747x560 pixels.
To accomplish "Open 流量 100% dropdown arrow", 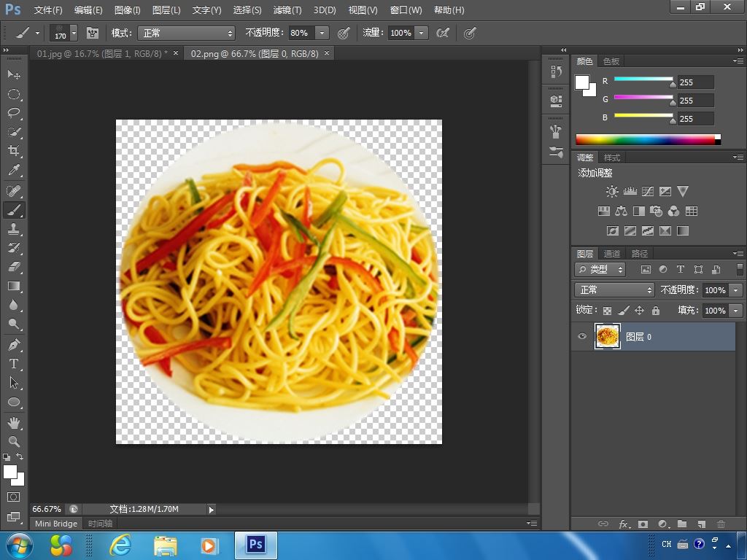I will (421, 33).
